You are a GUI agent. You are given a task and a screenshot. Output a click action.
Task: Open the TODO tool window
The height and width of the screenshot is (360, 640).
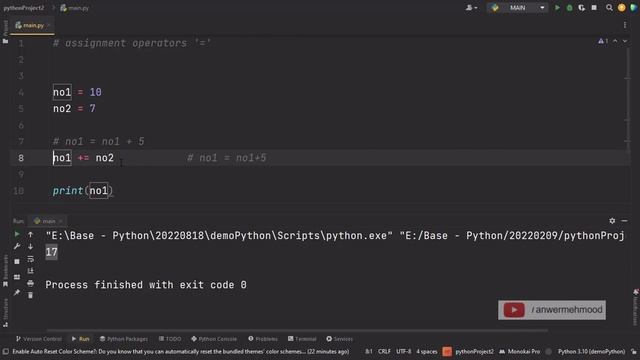coord(170,339)
